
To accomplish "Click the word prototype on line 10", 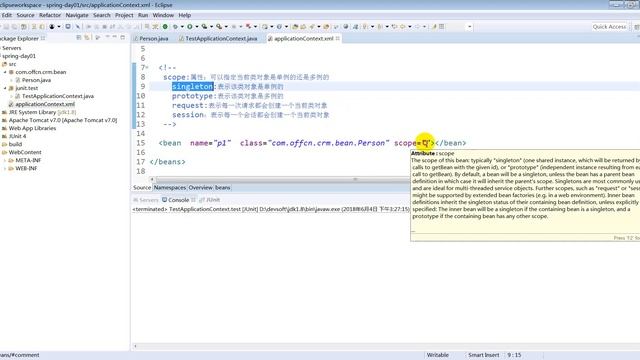I will pyautogui.click(x=193, y=96).
